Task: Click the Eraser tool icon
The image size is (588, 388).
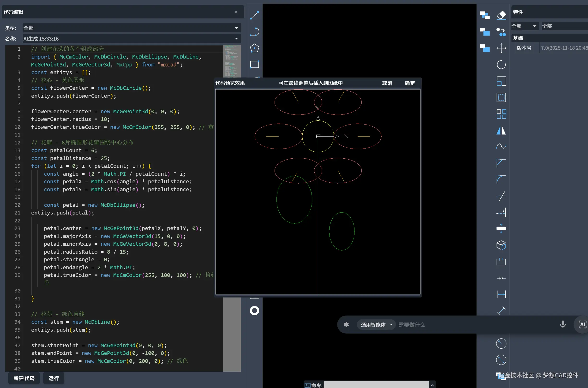Action: (x=501, y=15)
